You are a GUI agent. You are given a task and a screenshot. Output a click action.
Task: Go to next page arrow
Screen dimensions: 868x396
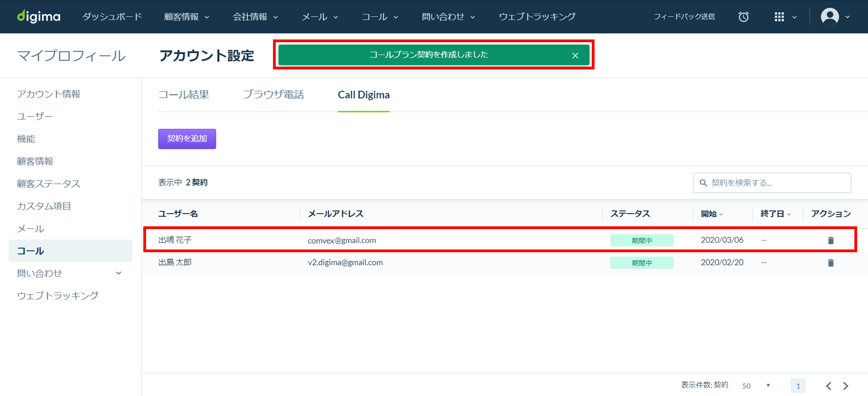pos(846,386)
